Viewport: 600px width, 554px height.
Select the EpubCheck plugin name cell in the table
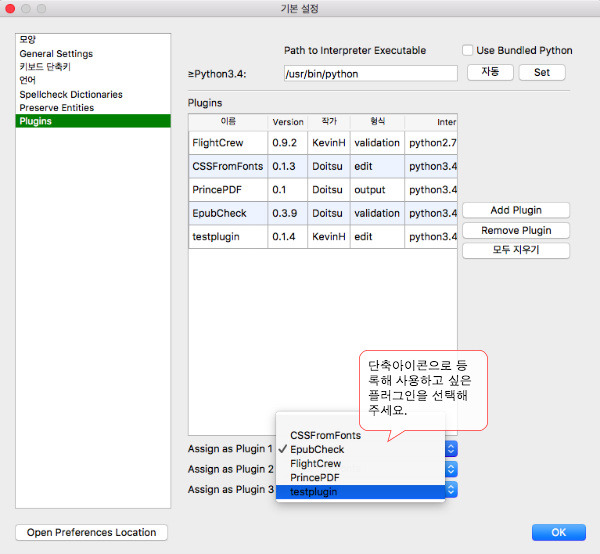[x=228, y=213]
